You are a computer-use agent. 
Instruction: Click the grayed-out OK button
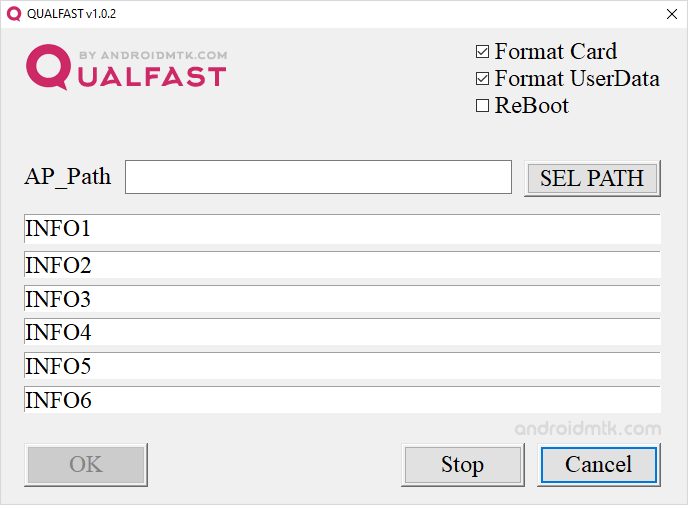pyautogui.click(x=86, y=465)
